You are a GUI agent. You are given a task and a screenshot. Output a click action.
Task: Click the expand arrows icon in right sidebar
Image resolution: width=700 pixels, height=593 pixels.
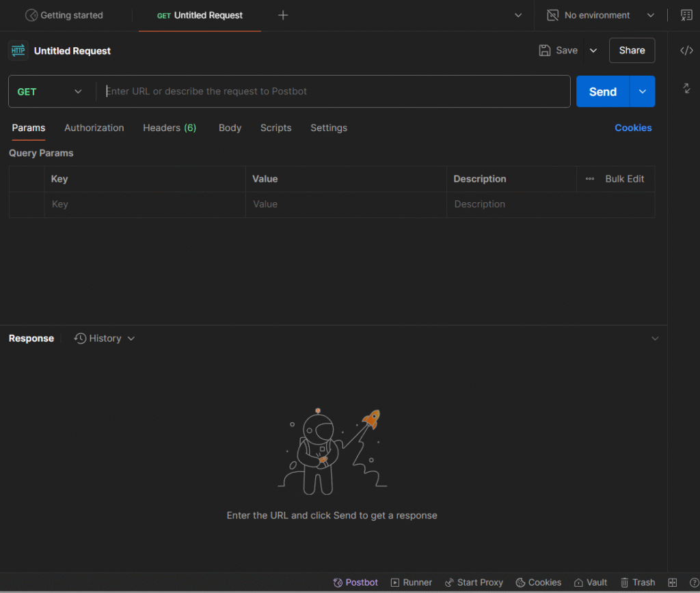point(686,88)
